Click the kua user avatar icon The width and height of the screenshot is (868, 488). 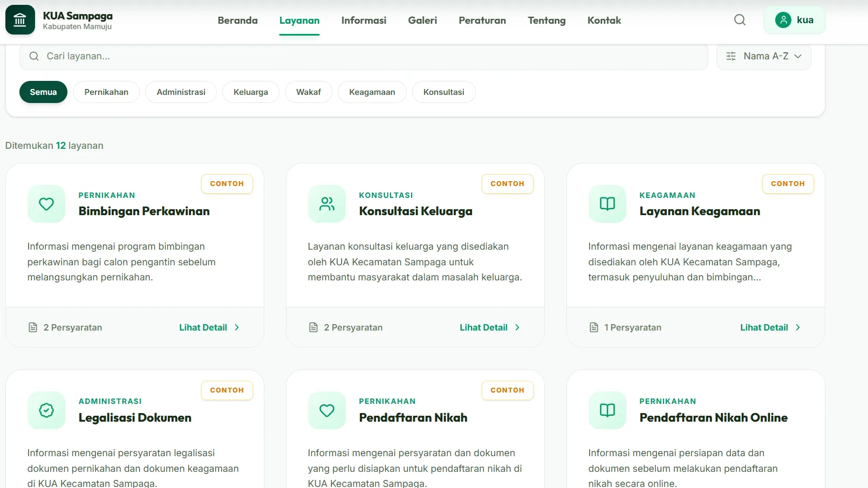[783, 20]
